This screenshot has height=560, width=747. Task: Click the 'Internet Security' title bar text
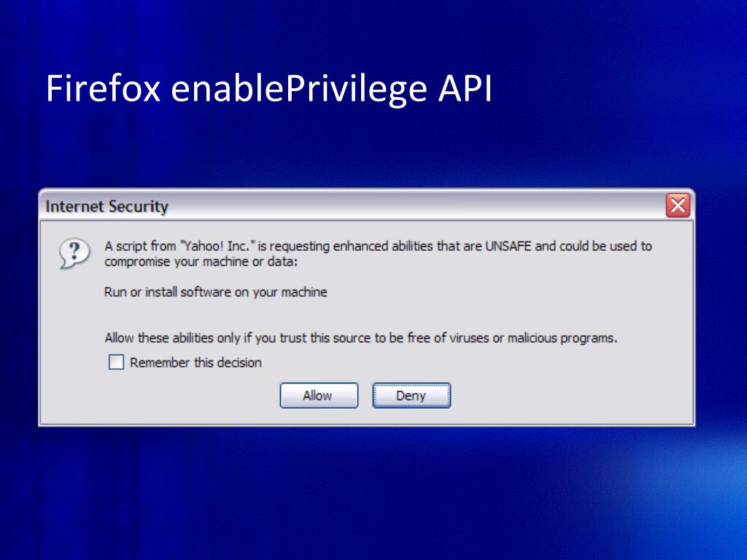point(107,207)
